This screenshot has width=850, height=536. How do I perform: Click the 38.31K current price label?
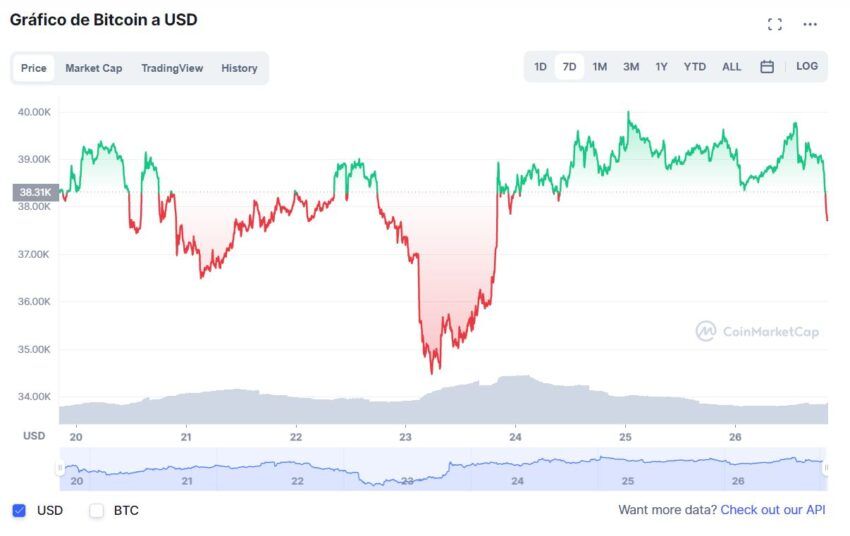tap(36, 192)
